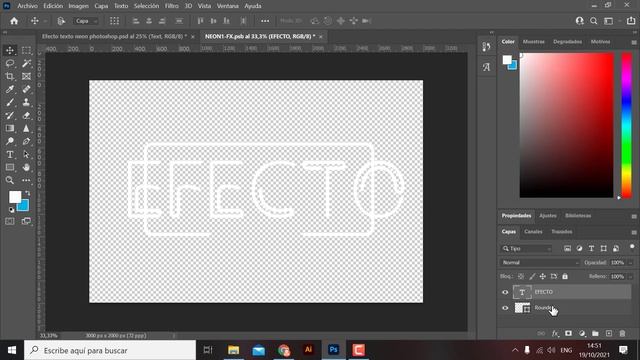Toggle lock position

click(542, 276)
